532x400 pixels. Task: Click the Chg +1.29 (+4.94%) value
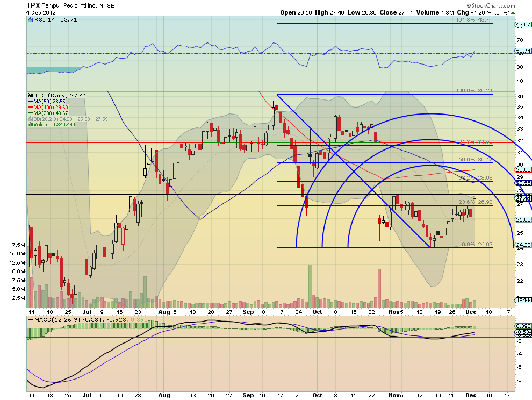(x=483, y=12)
